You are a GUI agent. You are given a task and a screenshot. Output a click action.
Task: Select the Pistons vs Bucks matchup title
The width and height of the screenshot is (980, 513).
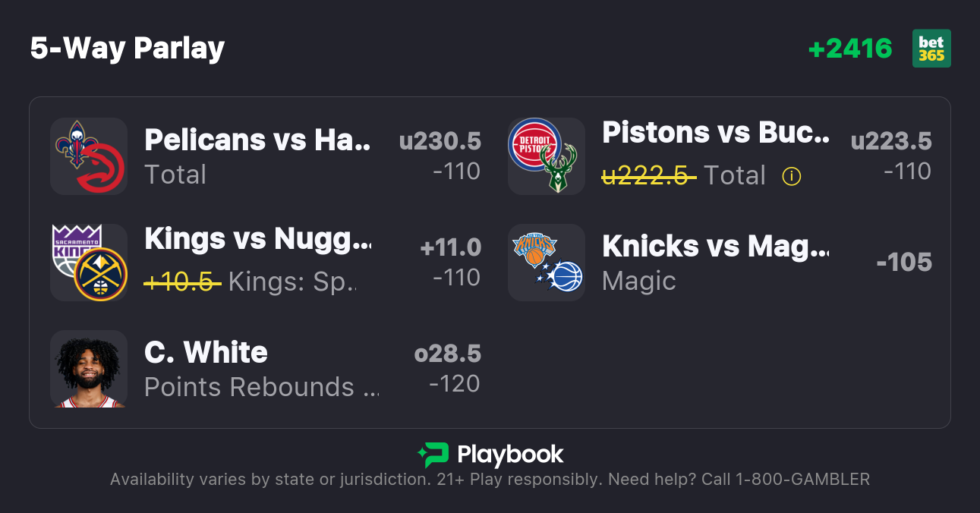[x=716, y=133]
